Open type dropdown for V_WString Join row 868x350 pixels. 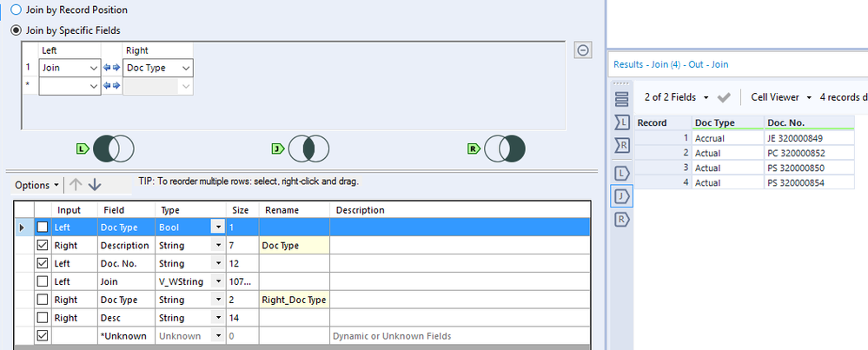219,281
